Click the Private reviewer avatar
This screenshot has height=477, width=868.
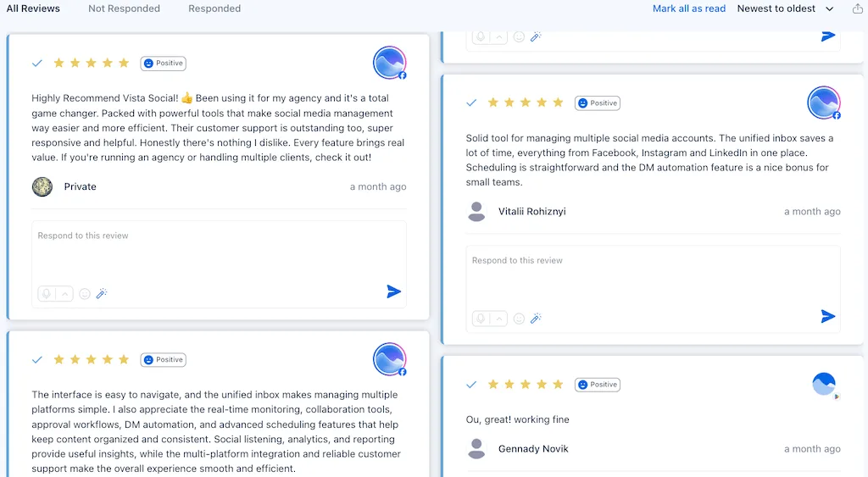pos(42,187)
